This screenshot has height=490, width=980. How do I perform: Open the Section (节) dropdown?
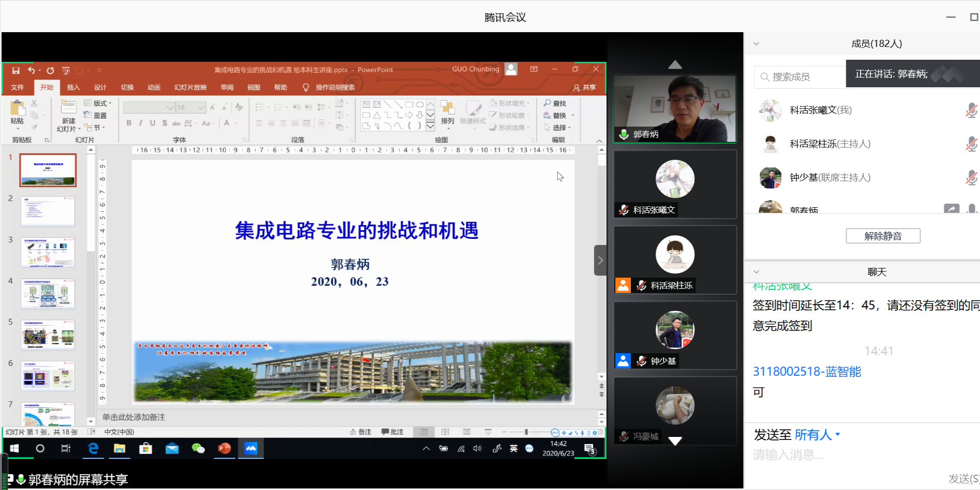[95, 128]
